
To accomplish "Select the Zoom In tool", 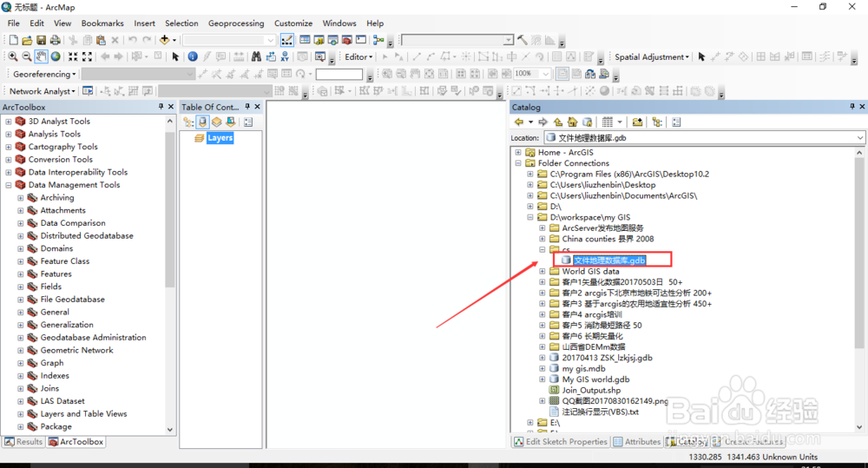I will (x=12, y=56).
